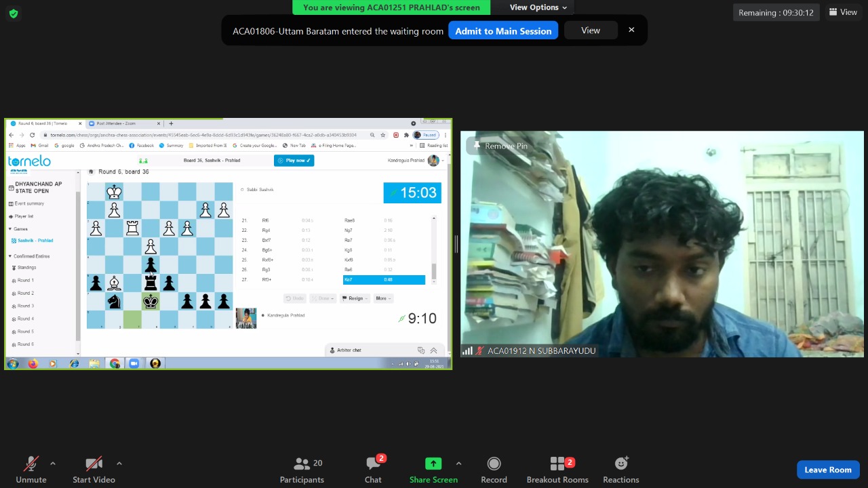The width and height of the screenshot is (868, 488).
Task: Open the View Options dropdown
Action: pyautogui.click(x=538, y=7)
